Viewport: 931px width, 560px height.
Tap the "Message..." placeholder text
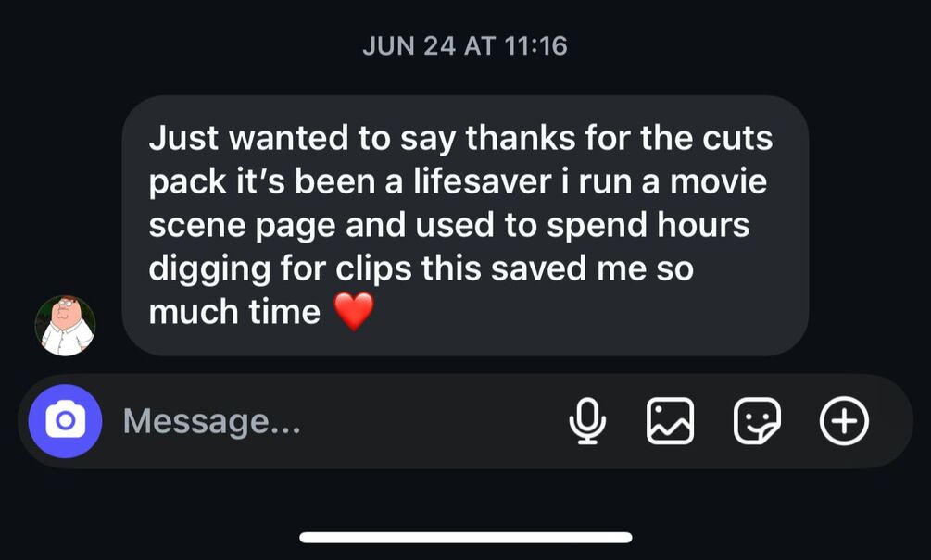(x=212, y=421)
